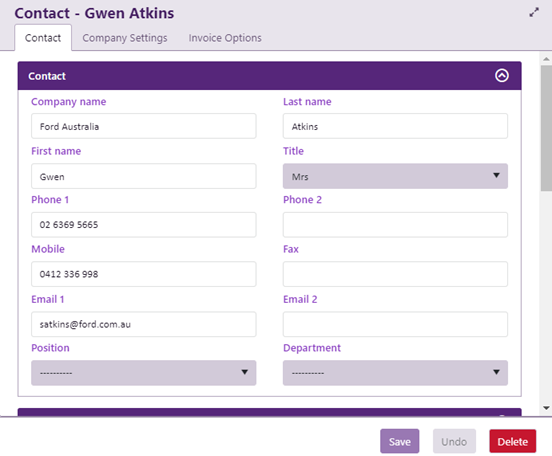Open the Position dropdown
The image size is (552, 456).
pos(144,373)
